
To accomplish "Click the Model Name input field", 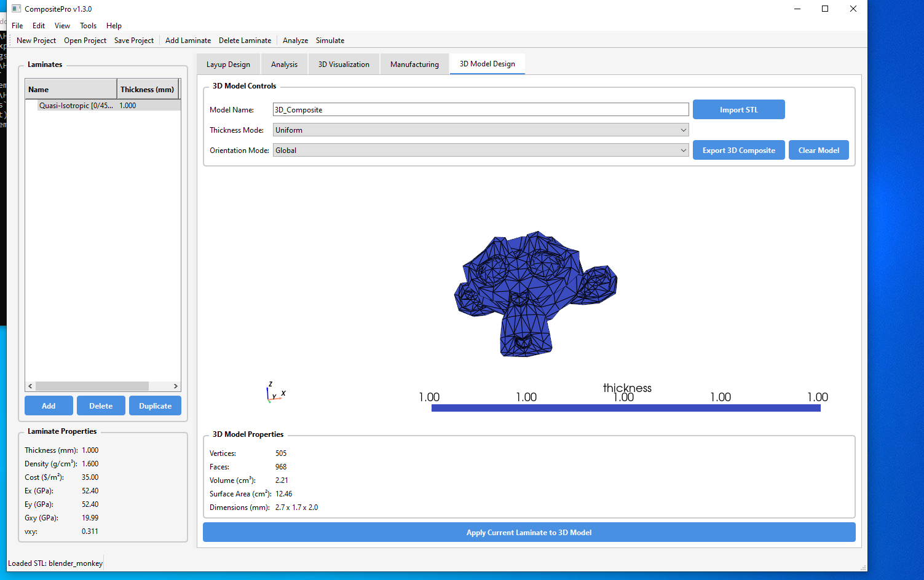I will click(x=481, y=109).
